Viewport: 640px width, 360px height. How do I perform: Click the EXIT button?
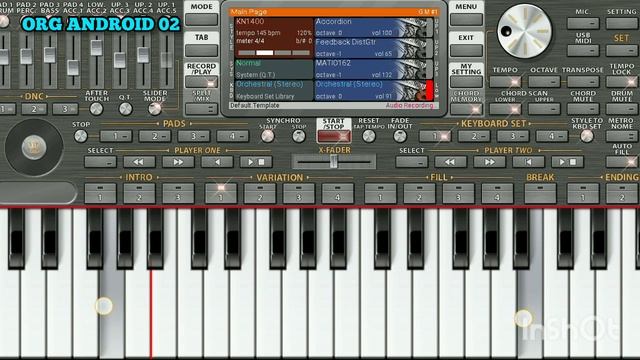[466, 50]
